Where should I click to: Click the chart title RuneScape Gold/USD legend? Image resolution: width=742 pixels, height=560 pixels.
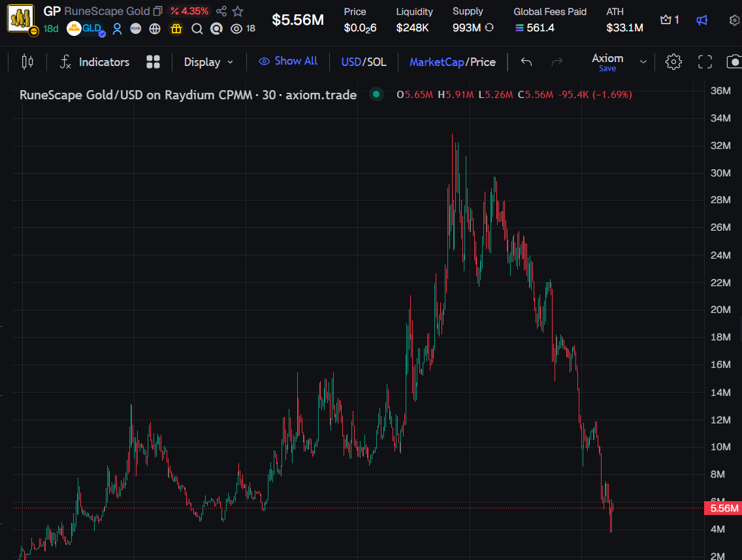pyautogui.click(x=188, y=95)
